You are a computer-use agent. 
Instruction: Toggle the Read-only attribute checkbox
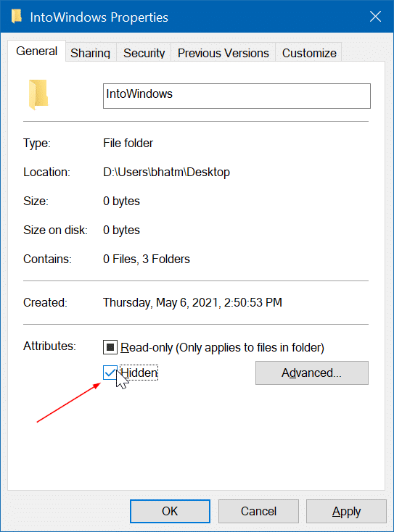click(x=110, y=347)
